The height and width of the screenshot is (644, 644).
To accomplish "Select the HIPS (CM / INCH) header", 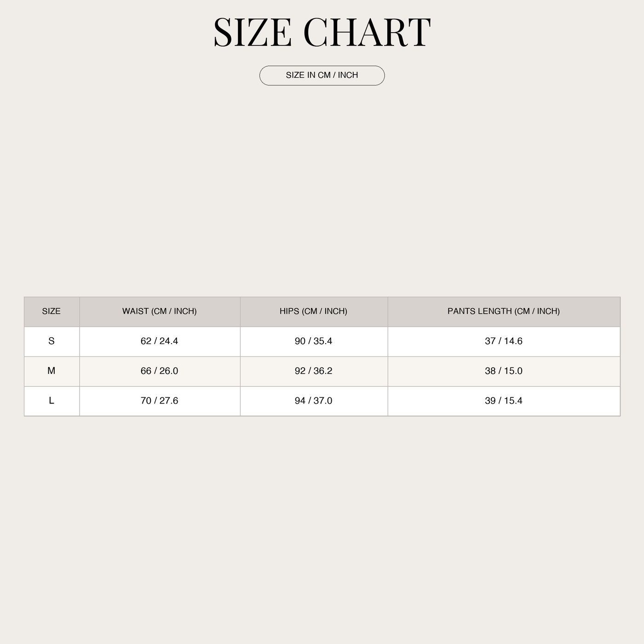I will pos(313,311).
